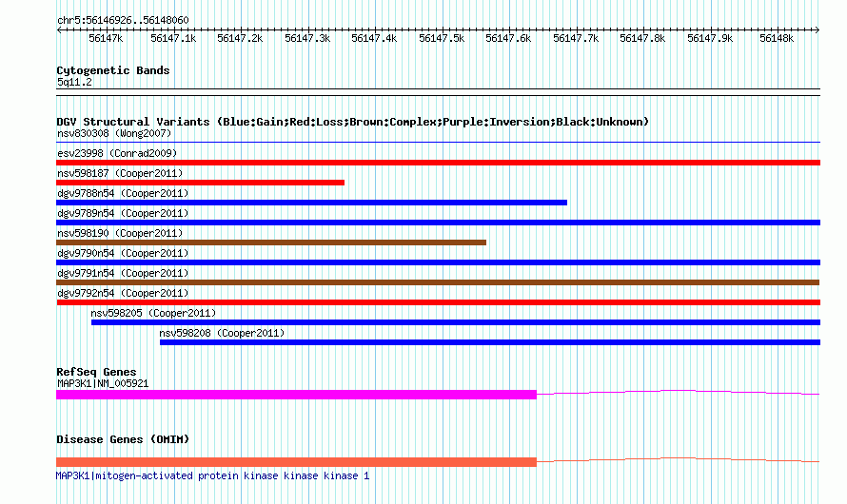Click the blue dgv9788n54 gain bar
Image resolution: width=847 pixels, height=504 pixels.
[312, 203]
